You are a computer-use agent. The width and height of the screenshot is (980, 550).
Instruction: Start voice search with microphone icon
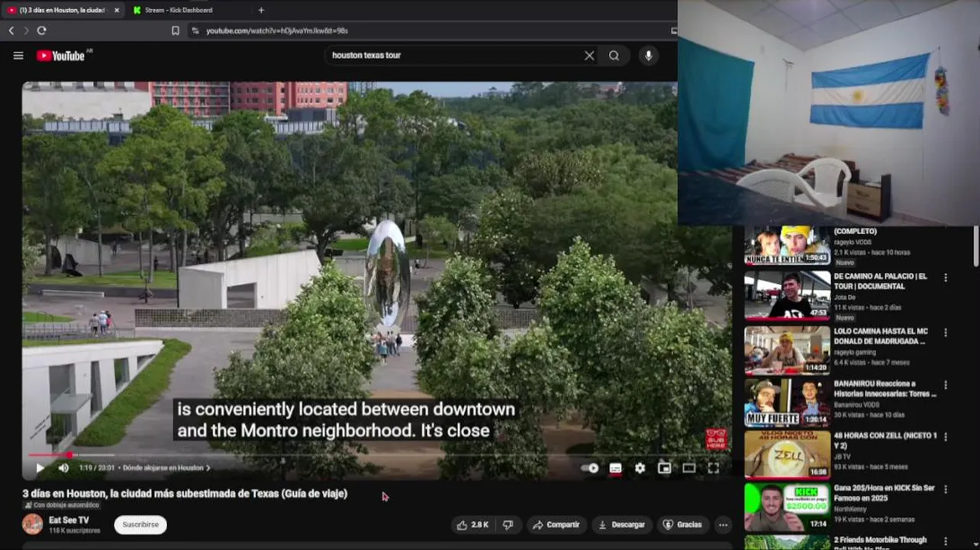(x=649, y=56)
